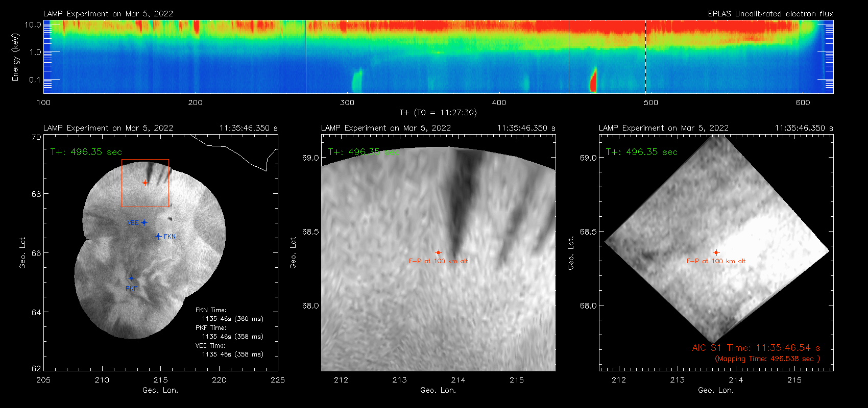Click the '500' tick on spectrogram time axis
Screen dimensions: 868x408
pyautogui.click(x=651, y=103)
